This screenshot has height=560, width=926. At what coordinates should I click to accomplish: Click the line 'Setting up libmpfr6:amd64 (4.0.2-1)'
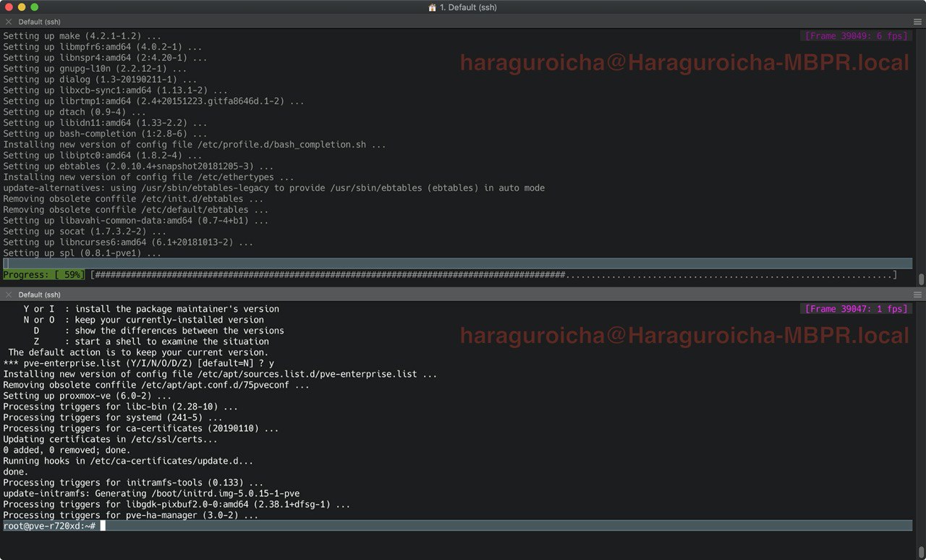103,46
